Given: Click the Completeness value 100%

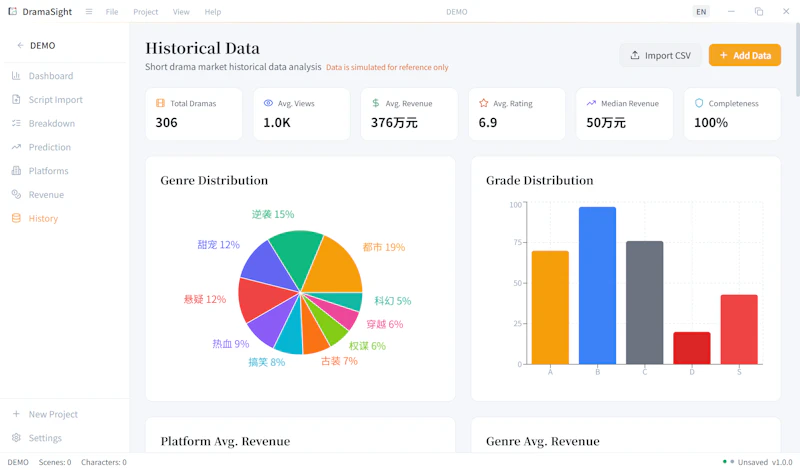Looking at the screenshot, I should click(x=711, y=122).
